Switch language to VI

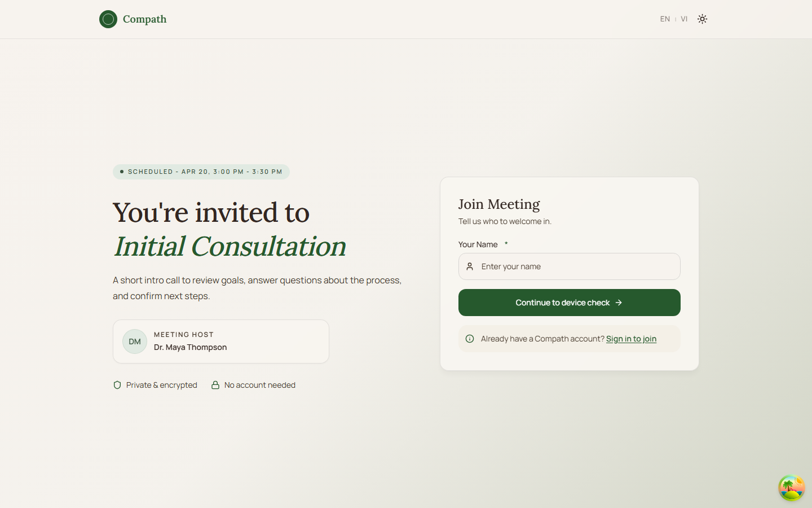tap(684, 19)
